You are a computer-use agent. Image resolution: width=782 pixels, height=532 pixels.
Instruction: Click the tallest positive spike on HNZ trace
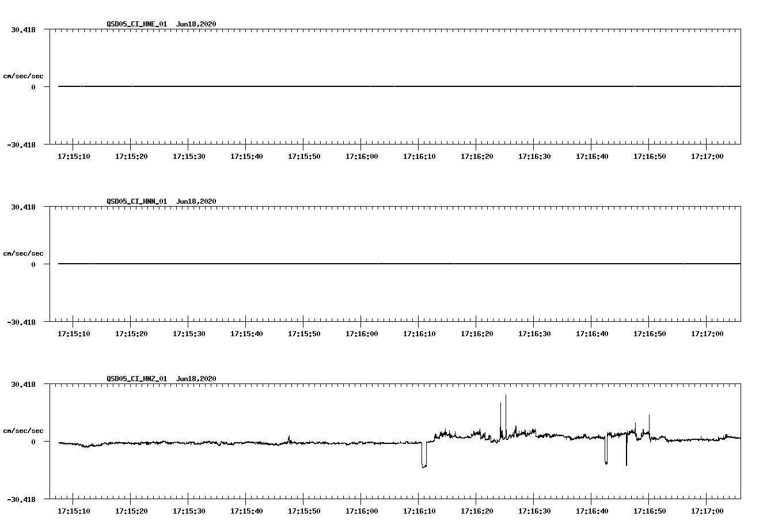pos(506,416)
